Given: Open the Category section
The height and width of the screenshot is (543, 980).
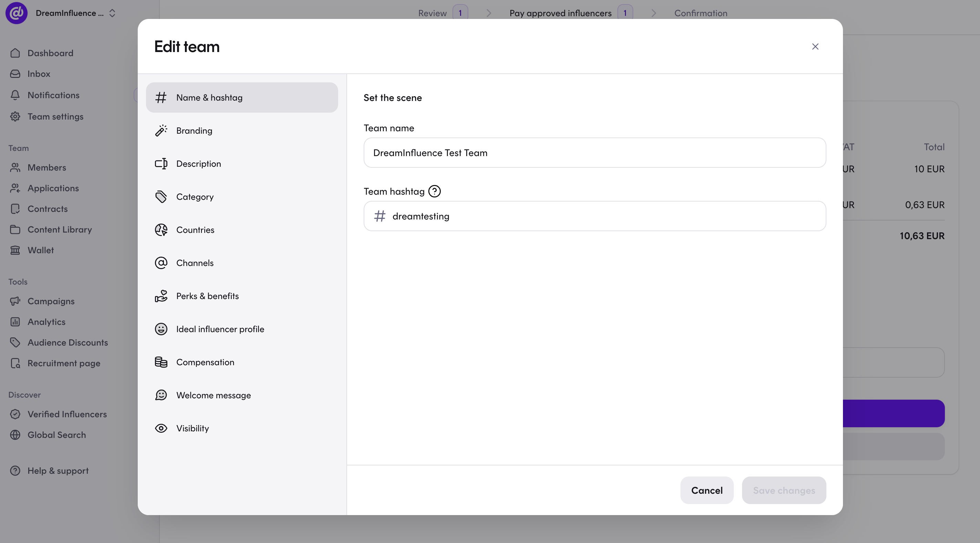Looking at the screenshot, I should pos(242,197).
